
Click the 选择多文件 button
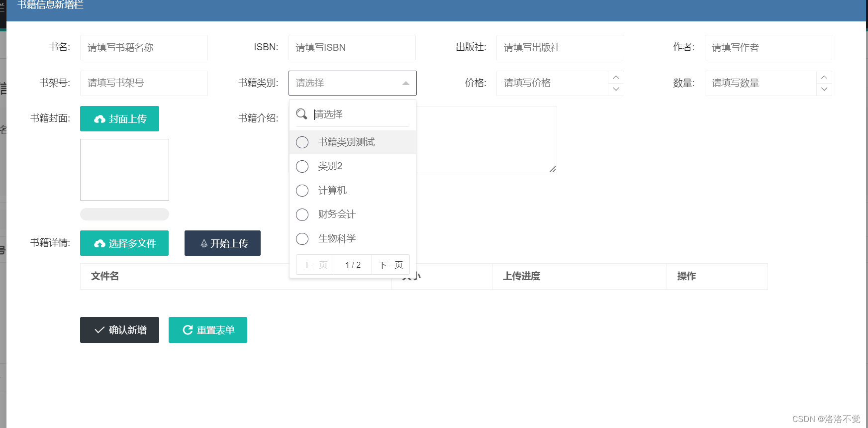coord(124,243)
